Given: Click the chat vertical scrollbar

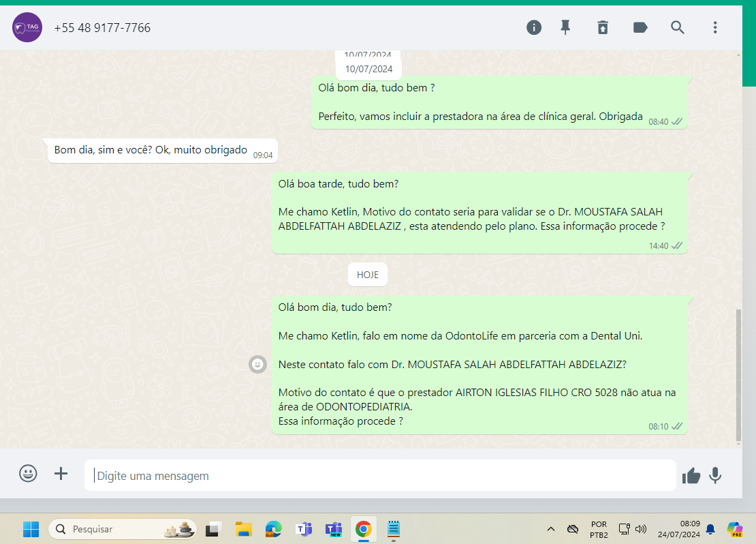Looking at the screenshot, I should point(740,375).
